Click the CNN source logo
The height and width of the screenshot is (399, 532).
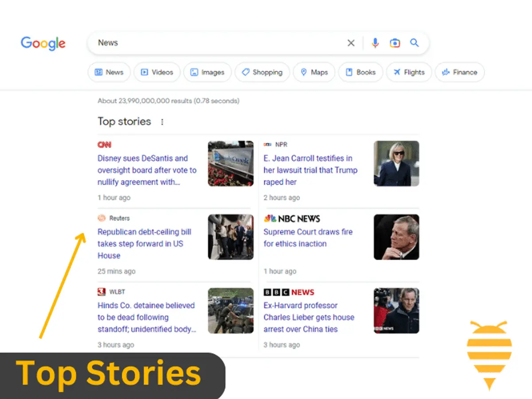[x=104, y=145]
